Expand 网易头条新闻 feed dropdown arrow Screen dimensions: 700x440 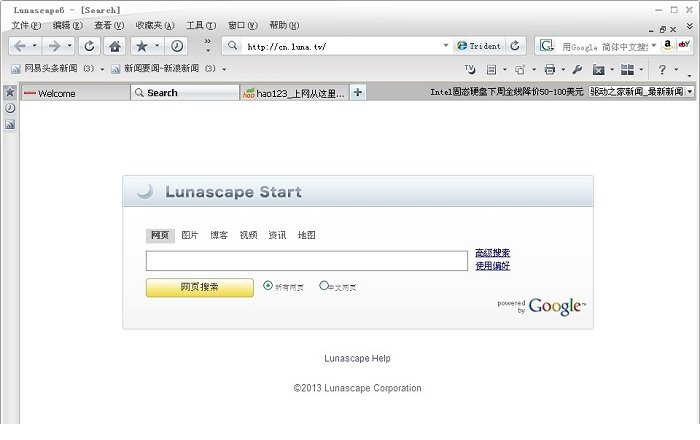[x=102, y=69]
